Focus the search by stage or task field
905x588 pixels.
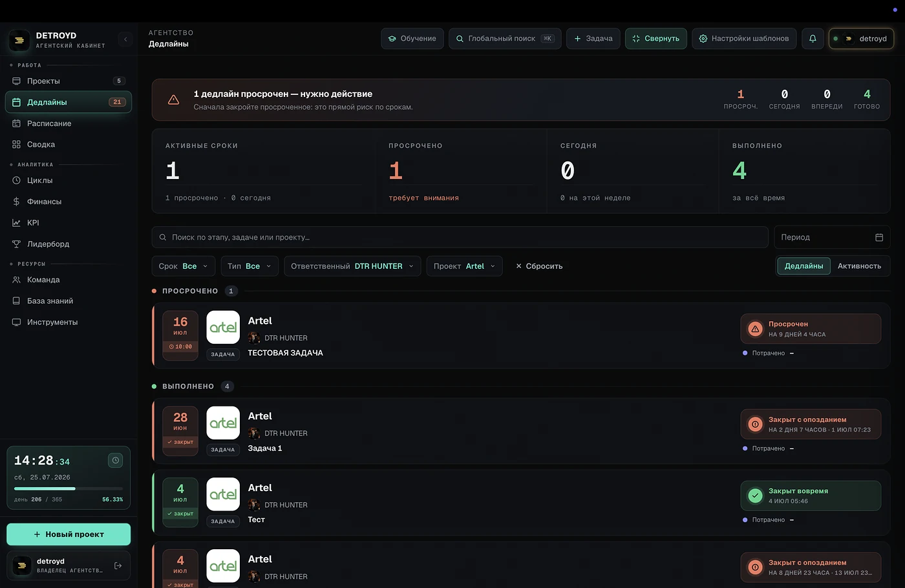pyautogui.click(x=460, y=237)
